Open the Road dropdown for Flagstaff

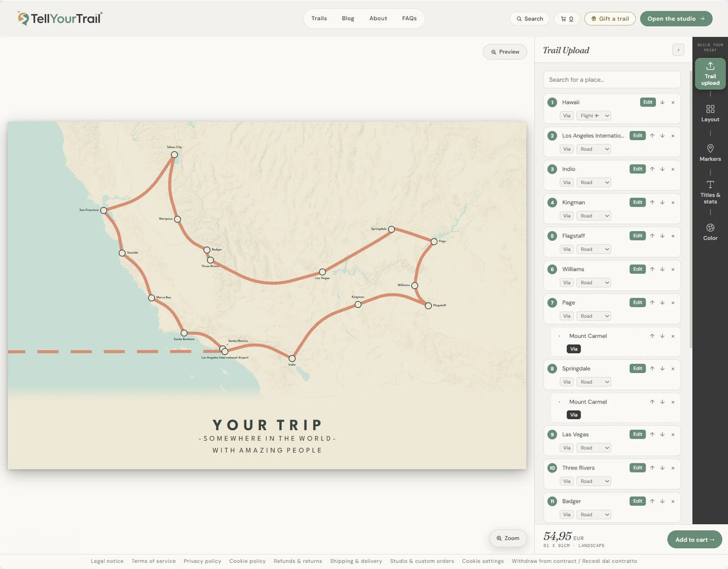pyautogui.click(x=593, y=249)
